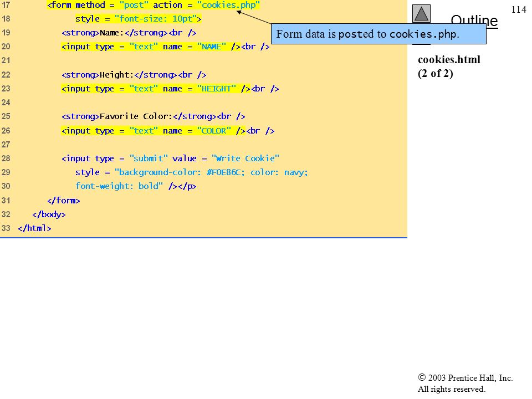Click line number 26
532x399 pixels.
tap(6, 131)
